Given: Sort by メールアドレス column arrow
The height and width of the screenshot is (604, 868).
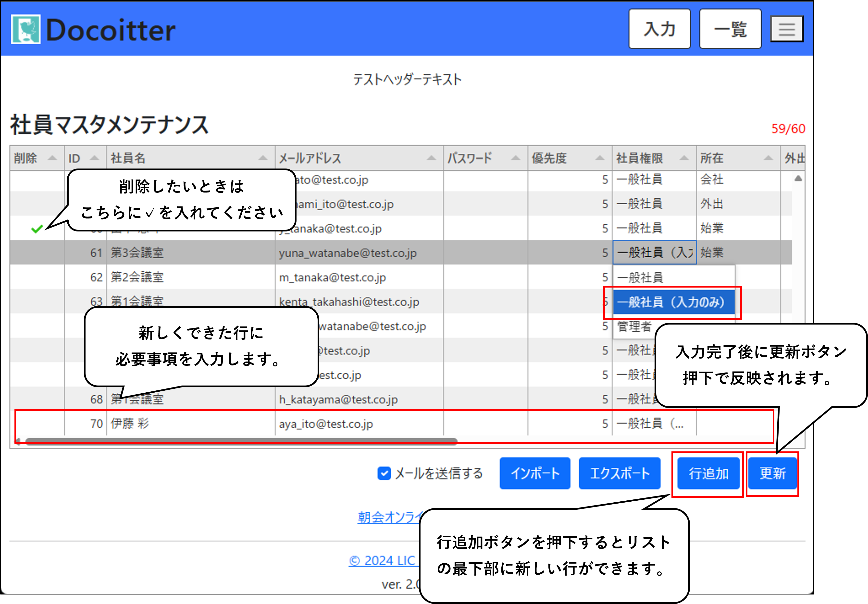Looking at the screenshot, I should pos(431,158).
